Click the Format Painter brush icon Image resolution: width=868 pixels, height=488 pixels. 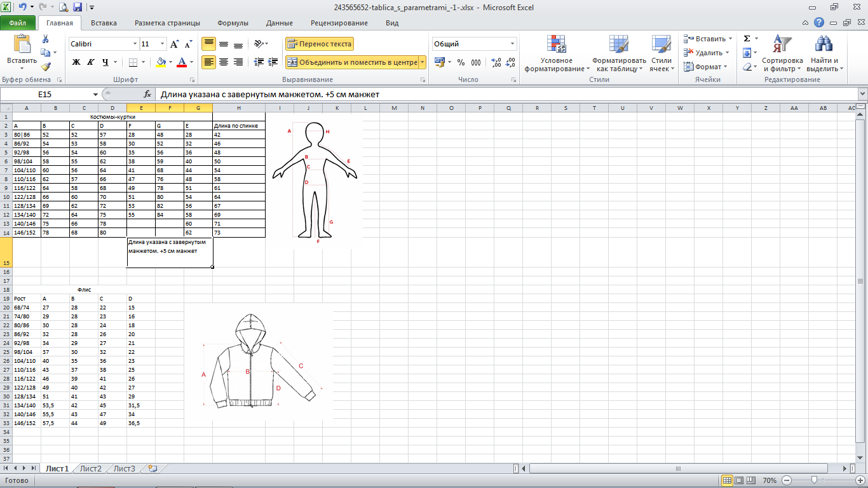coord(46,67)
